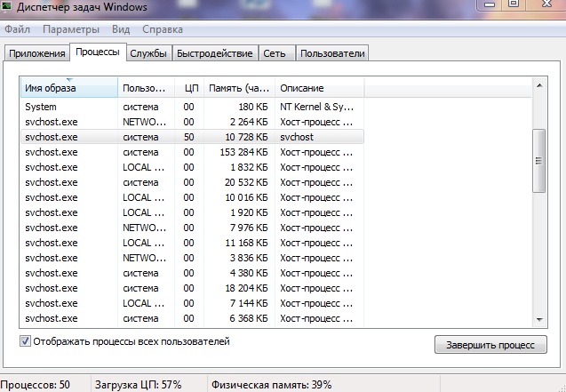Click the scrollbar up arrow

[x=539, y=85]
